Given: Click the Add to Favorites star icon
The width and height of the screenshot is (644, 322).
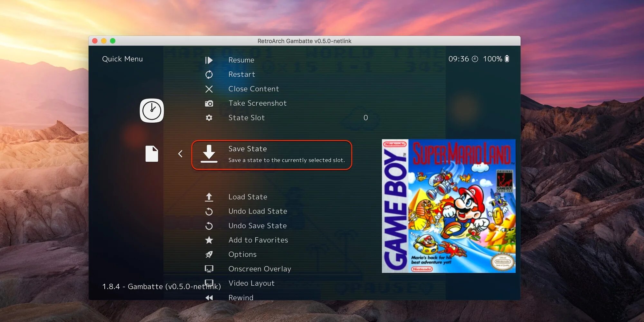Looking at the screenshot, I should [209, 240].
